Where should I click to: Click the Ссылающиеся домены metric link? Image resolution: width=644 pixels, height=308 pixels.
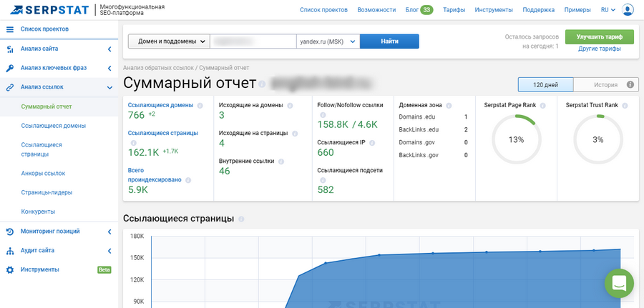coord(160,105)
